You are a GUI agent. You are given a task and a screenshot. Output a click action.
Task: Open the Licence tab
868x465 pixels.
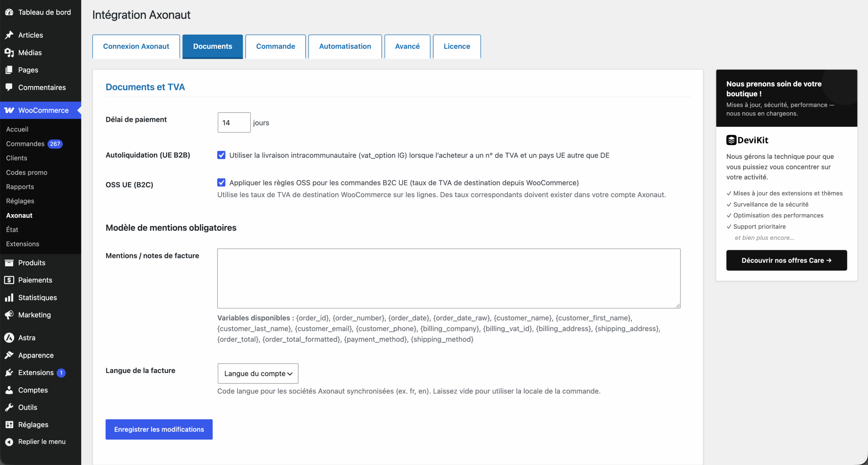(457, 46)
